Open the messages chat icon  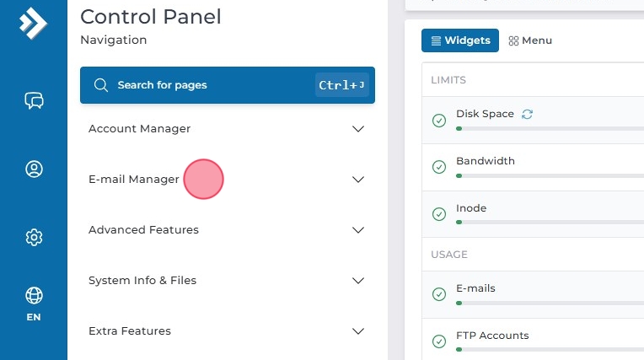pyautogui.click(x=34, y=101)
